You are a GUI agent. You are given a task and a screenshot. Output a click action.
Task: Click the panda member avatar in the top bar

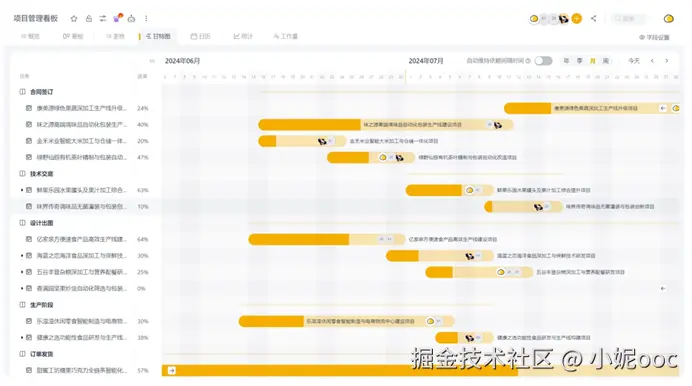[x=564, y=19]
